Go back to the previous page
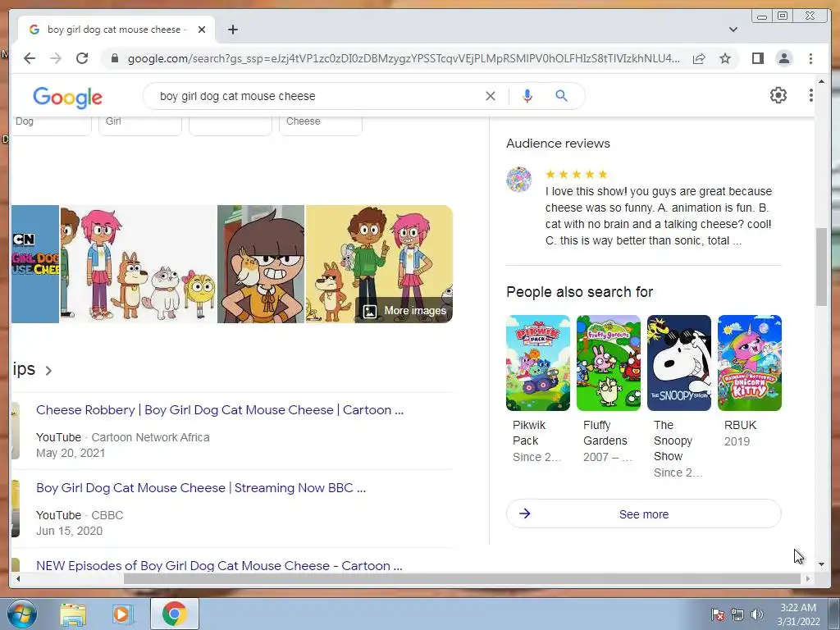The width and height of the screenshot is (840, 630). [x=30, y=58]
